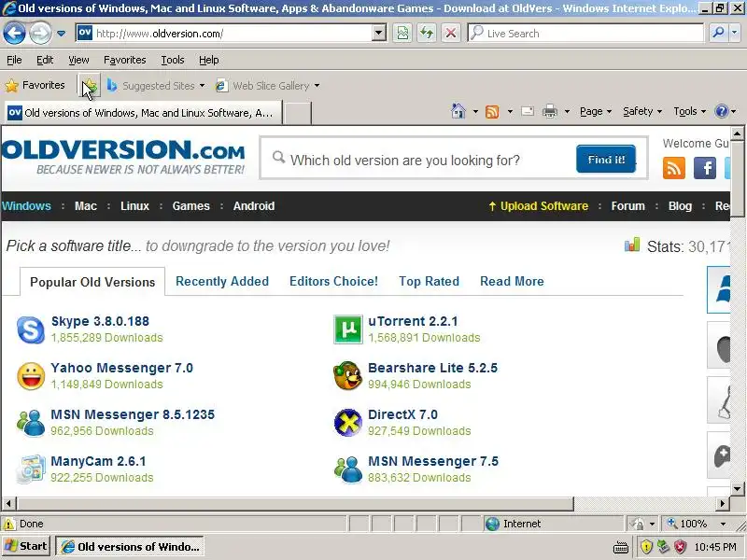Image resolution: width=747 pixels, height=560 pixels.
Task: Open the Safety command menu
Action: coord(642,111)
